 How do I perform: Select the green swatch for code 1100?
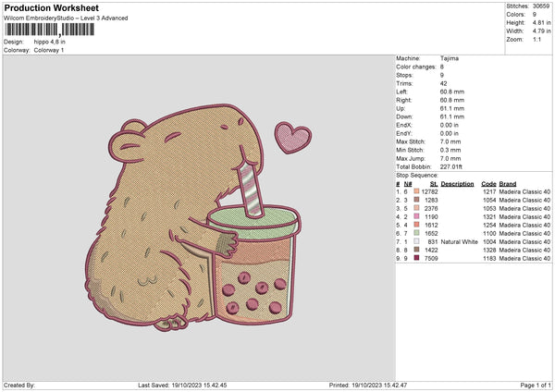417,233
